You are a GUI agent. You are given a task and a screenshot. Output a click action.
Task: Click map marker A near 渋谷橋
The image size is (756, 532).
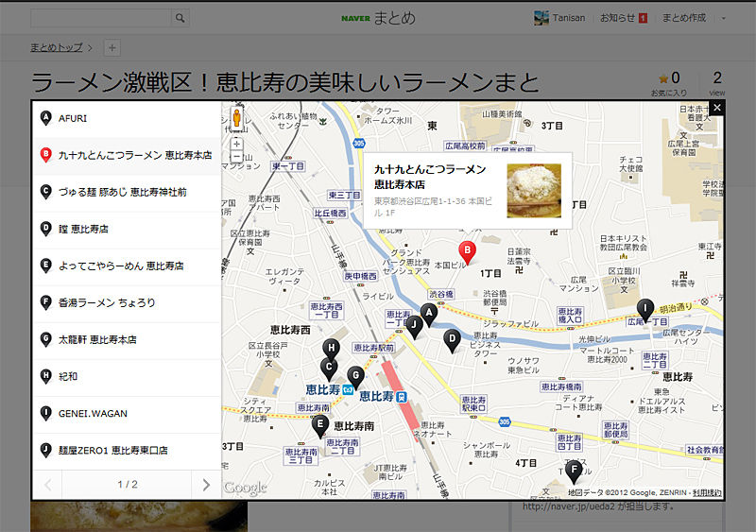429,315
